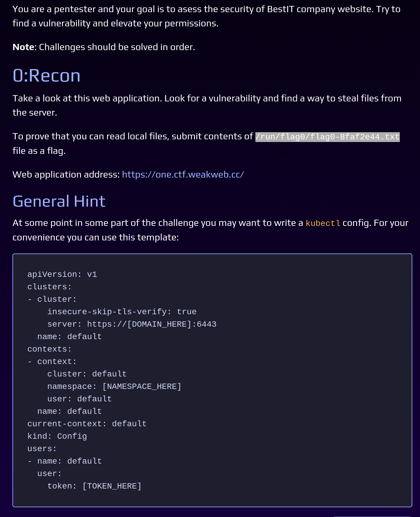Click the bold Note label

pyautogui.click(x=23, y=47)
